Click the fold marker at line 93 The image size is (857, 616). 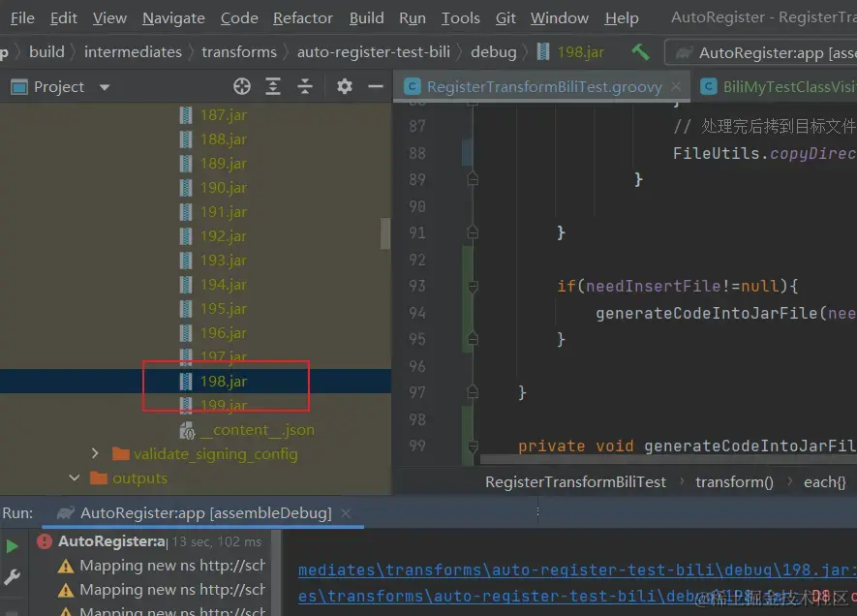(x=473, y=286)
